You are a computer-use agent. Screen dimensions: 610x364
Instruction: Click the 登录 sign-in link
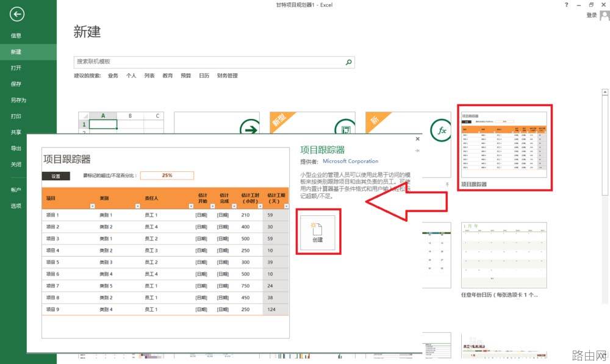(x=591, y=15)
